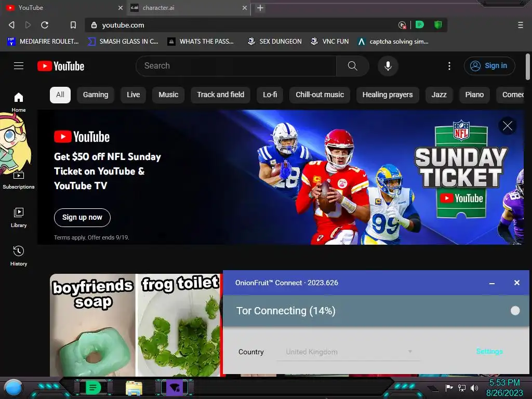The image size is (532, 399).
Task: Click the YouTube logo
Action: tap(61, 66)
